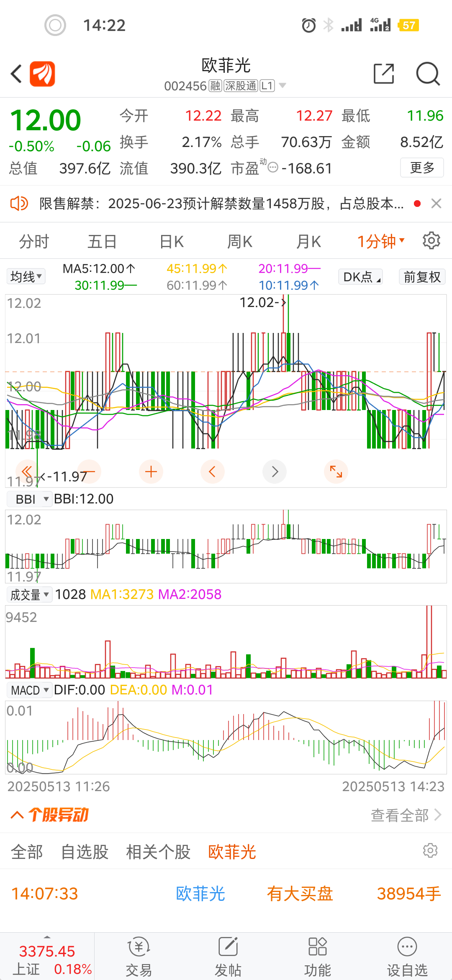Image resolution: width=452 pixels, height=980 pixels.
Task: Tap the 14:07:33 alert timestamp
Action: click(x=45, y=893)
